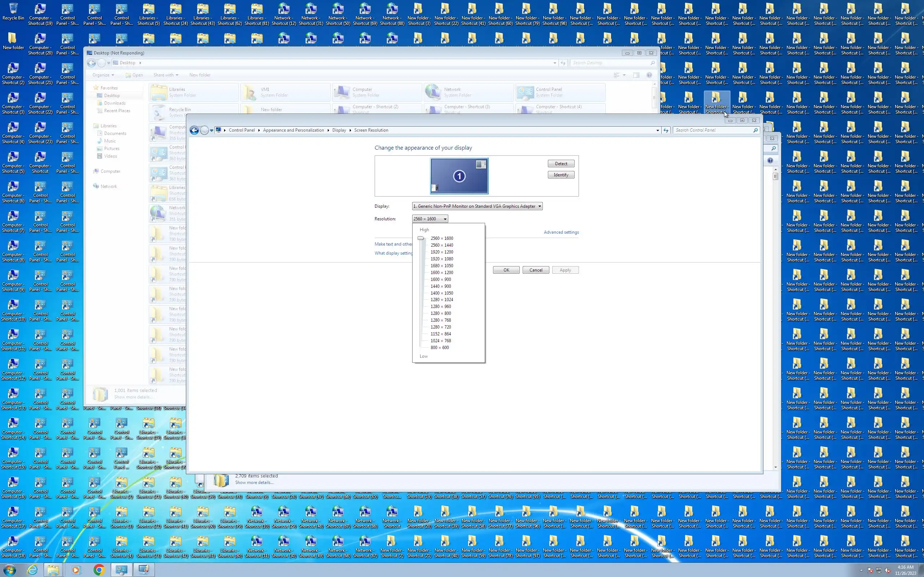
Task: Click the Windows Start orb
Action: click(x=9, y=570)
